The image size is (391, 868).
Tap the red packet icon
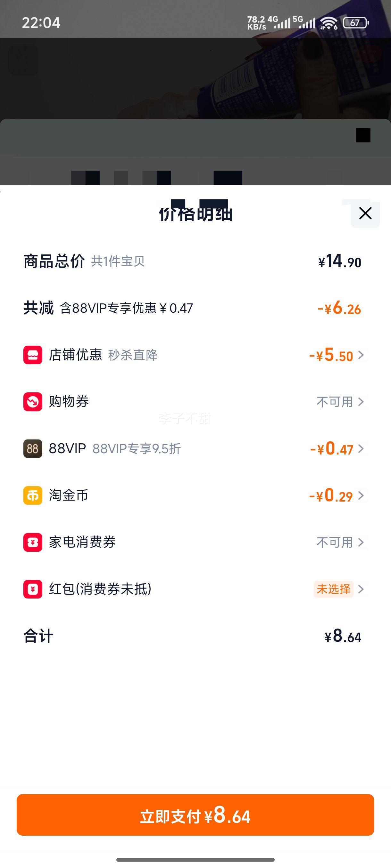(33, 589)
